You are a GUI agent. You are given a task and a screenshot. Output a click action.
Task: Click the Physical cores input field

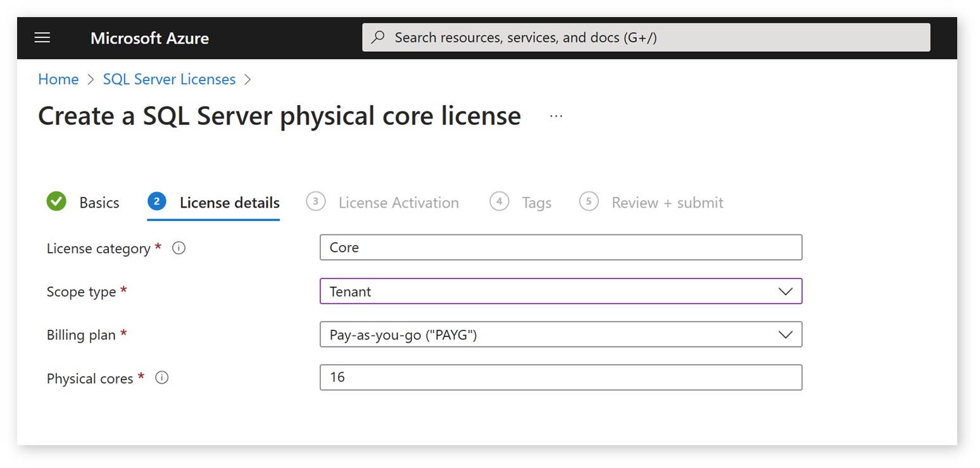pos(560,377)
